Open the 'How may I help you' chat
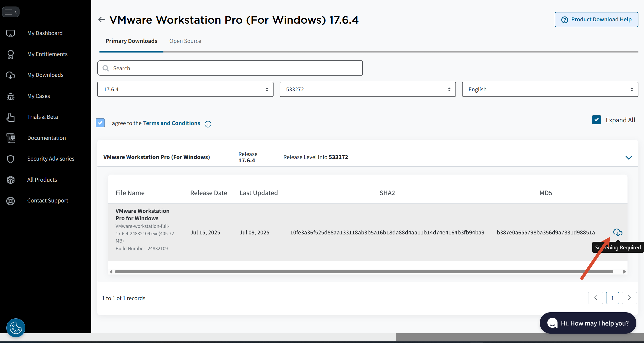Viewport: 644px width, 343px height. (588, 323)
